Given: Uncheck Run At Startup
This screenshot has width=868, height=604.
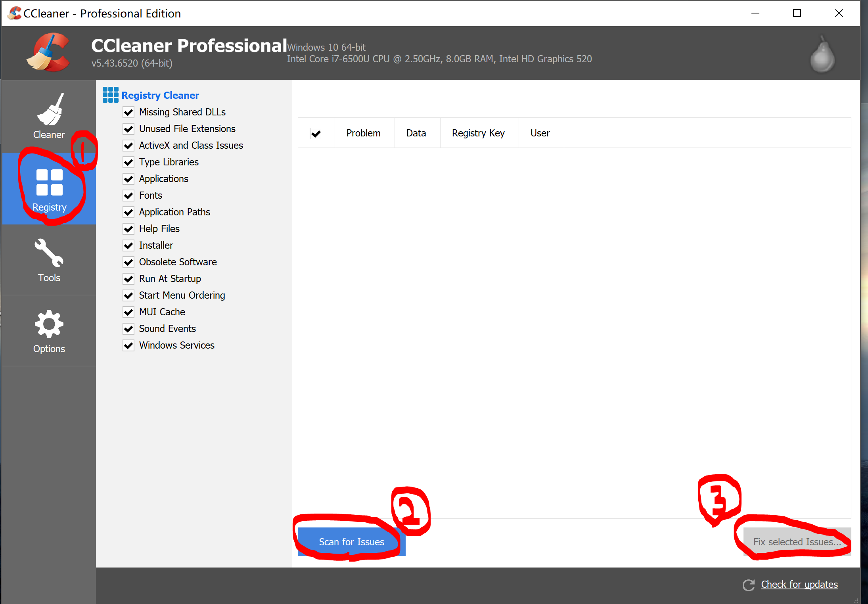Looking at the screenshot, I should [x=128, y=279].
